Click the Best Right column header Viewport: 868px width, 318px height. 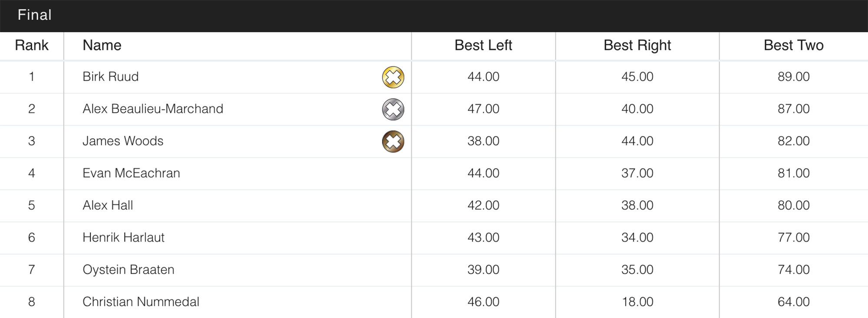point(637,45)
